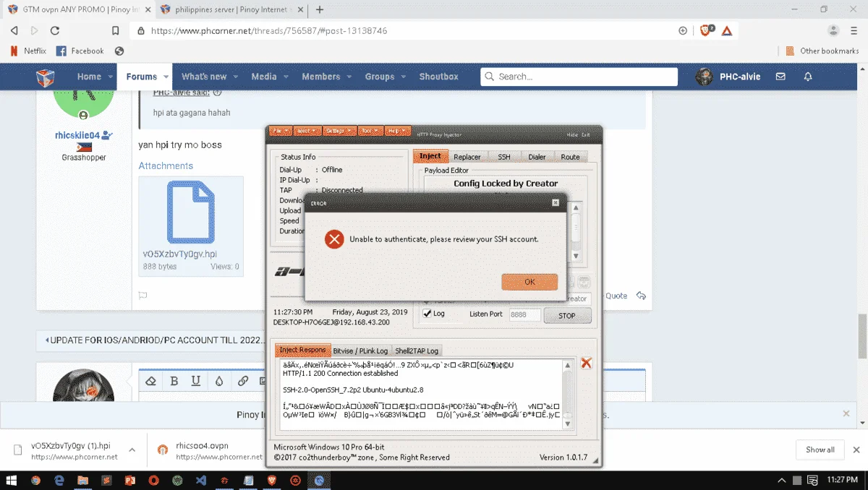868x490 pixels.
Task: Toggle Underline in the reply editor
Action: tap(196, 381)
